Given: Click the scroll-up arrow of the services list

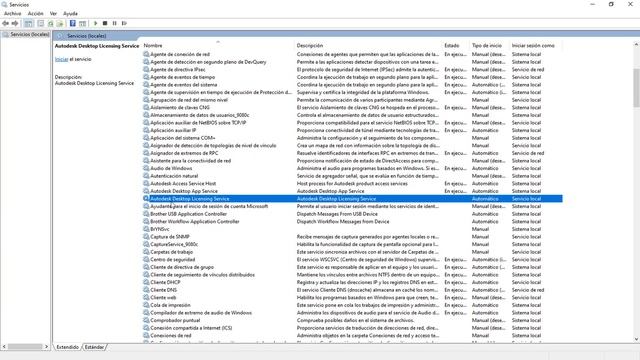Looking at the screenshot, I should pyautogui.click(x=636, y=44).
